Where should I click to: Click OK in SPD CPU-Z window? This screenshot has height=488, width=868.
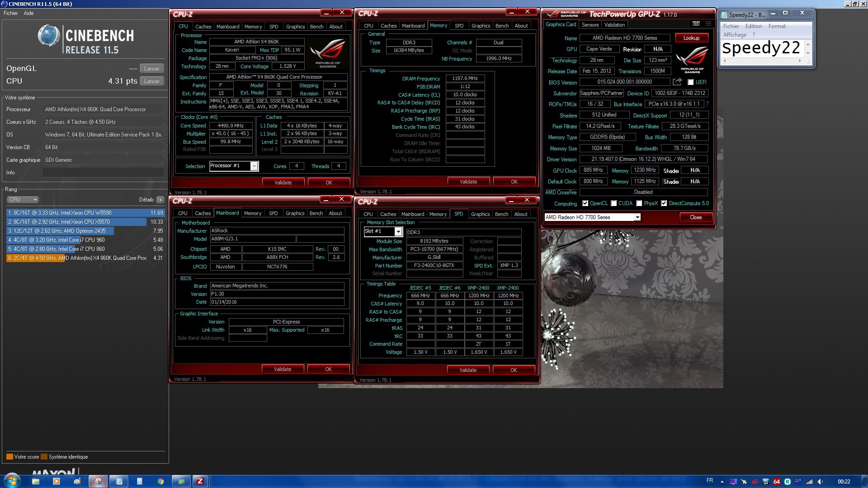tap(514, 370)
